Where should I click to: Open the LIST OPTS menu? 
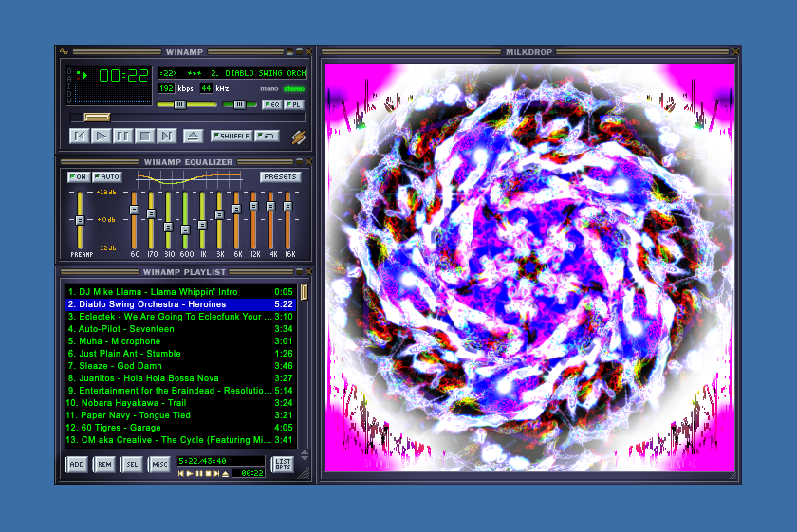[x=283, y=465]
